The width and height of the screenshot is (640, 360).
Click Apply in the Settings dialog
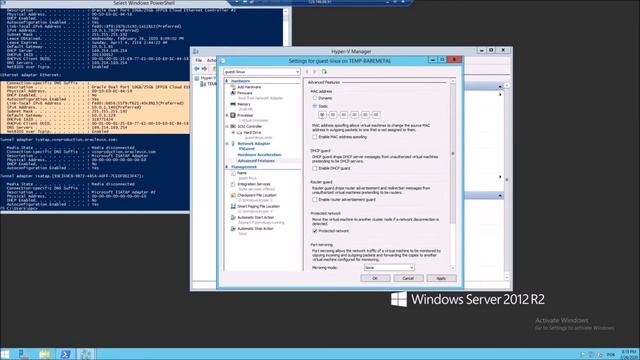pos(441,278)
